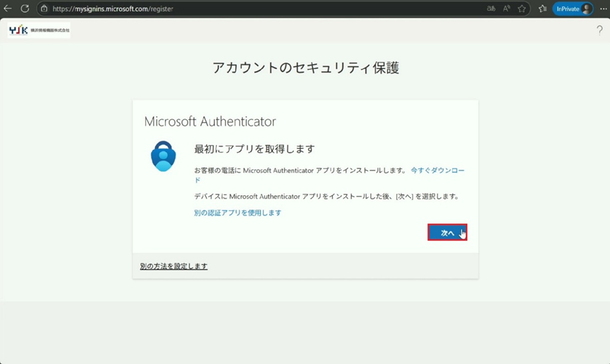Image resolution: width=610 pixels, height=364 pixels.
Task: Open the favorites list icon
Action: click(x=542, y=9)
